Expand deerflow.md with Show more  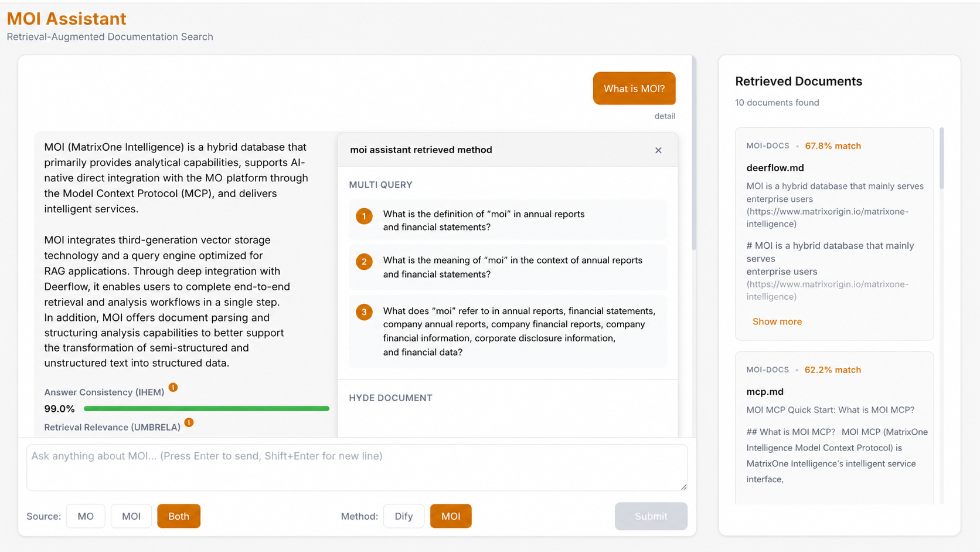point(777,321)
